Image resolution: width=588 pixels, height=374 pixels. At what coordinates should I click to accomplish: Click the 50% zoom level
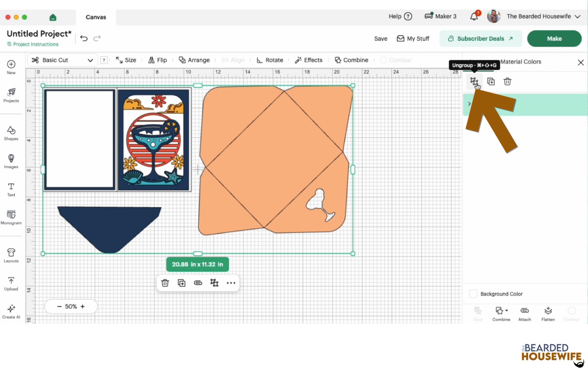coord(71,306)
